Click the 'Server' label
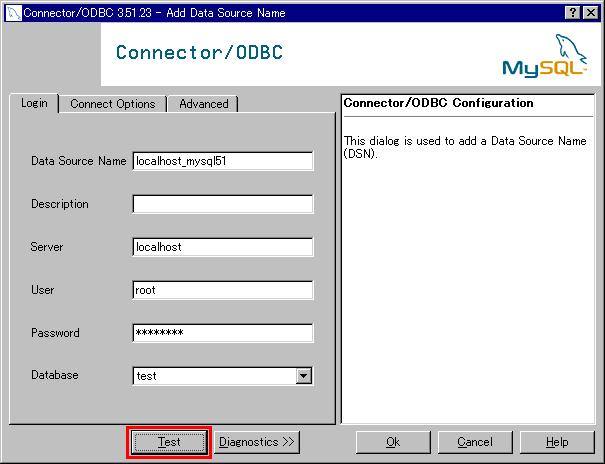Viewport: 605px width, 464px height. point(47,247)
